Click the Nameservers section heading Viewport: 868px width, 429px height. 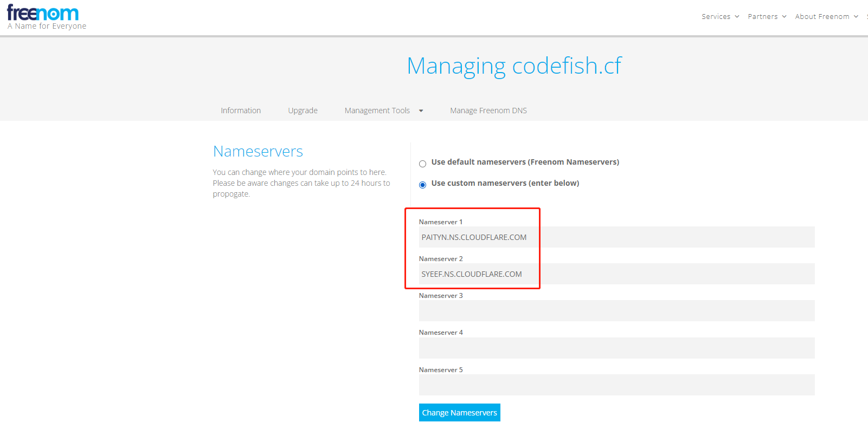point(258,151)
